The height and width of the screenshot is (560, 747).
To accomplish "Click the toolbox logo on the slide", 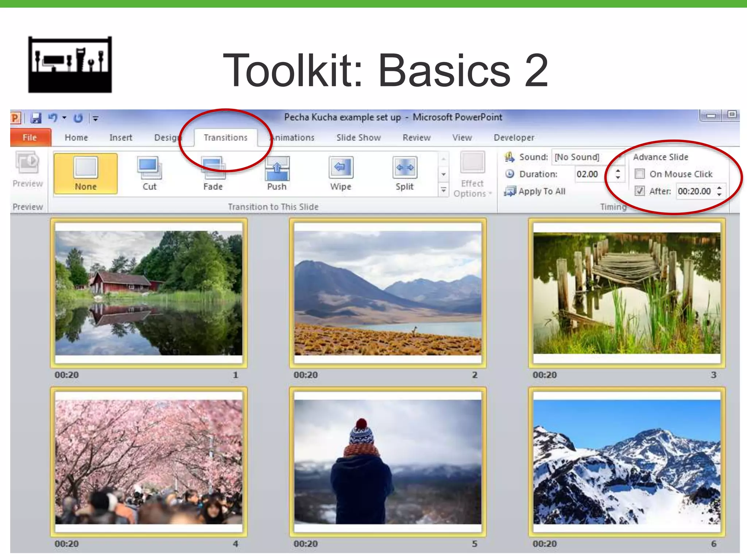I will tap(70, 65).
